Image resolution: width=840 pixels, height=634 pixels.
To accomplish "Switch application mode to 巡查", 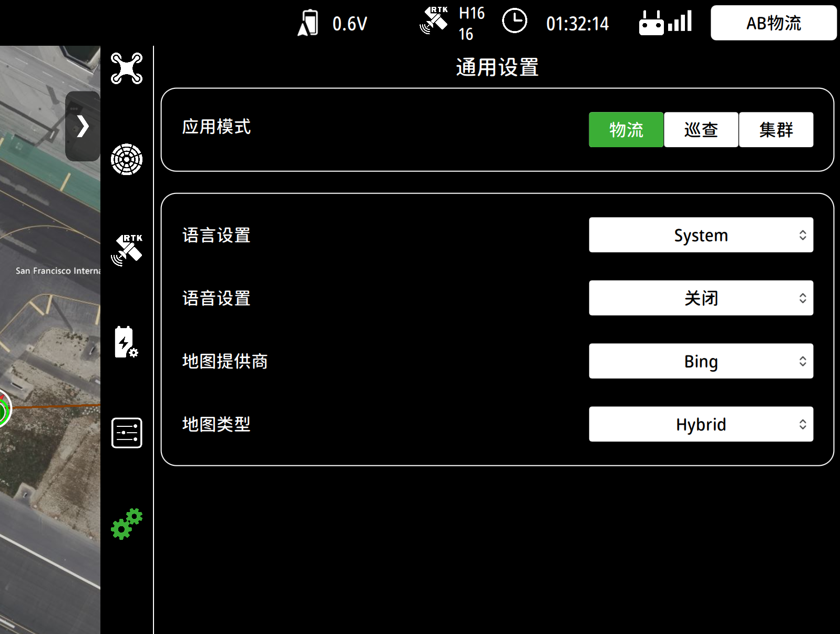I will tap(701, 130).
